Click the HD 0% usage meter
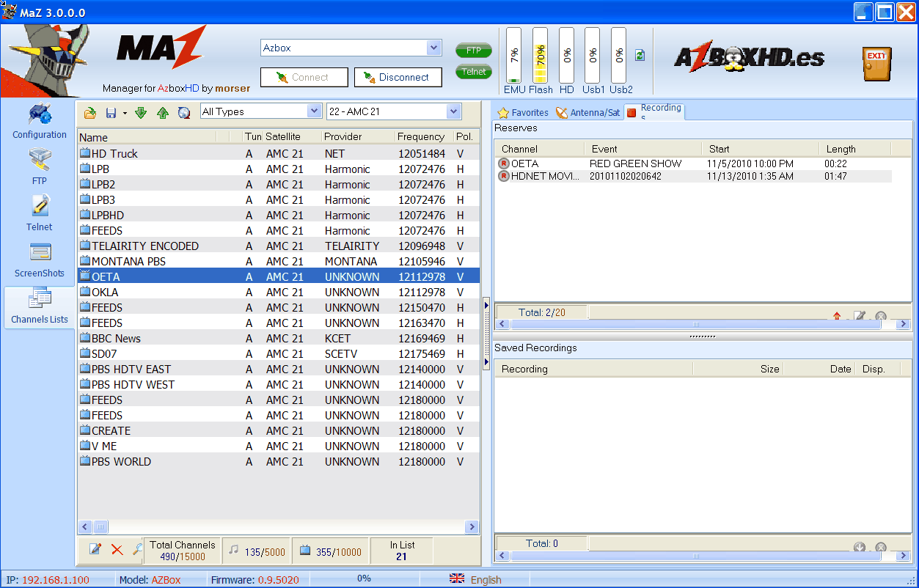 point(566,56)
